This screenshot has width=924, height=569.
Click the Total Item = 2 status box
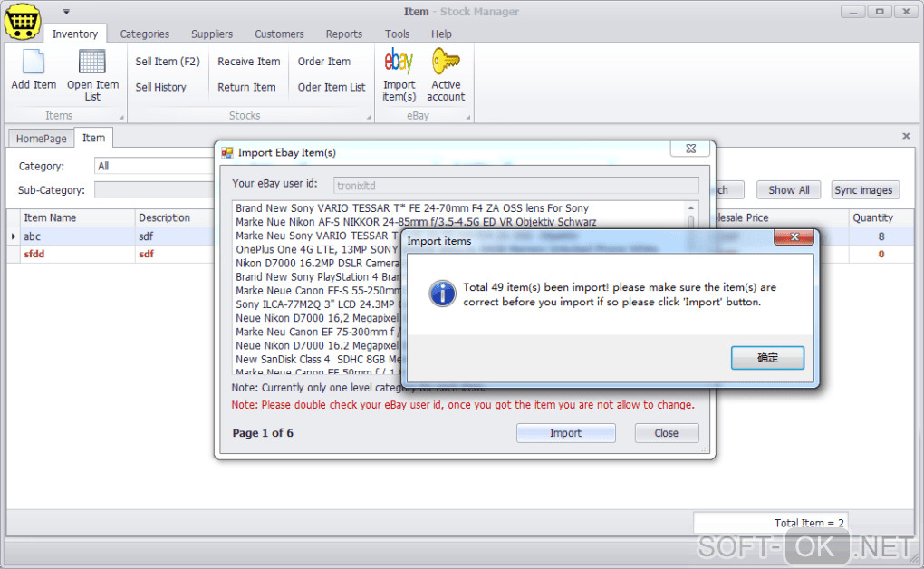[770, 523]
